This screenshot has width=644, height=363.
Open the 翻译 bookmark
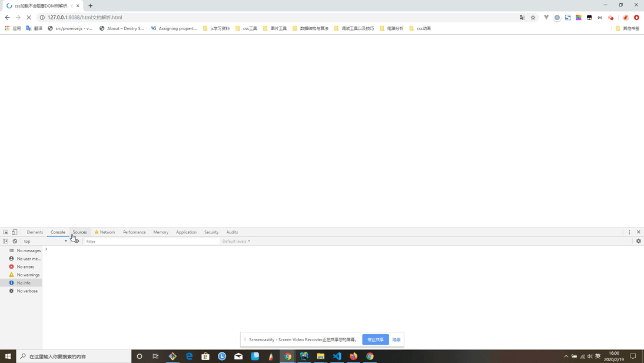coord(34,28)
